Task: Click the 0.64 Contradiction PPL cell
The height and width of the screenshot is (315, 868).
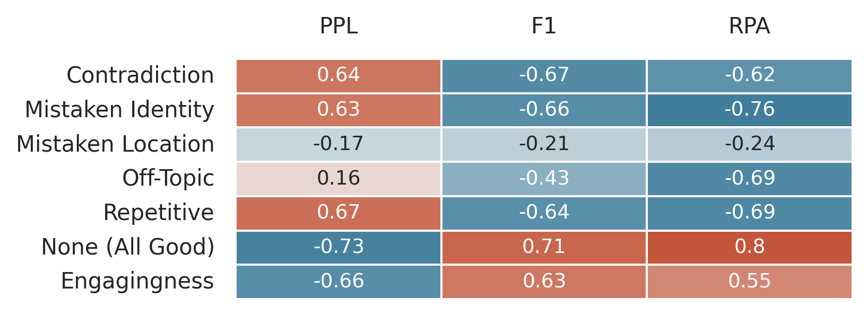Action: tap(338, 75)
